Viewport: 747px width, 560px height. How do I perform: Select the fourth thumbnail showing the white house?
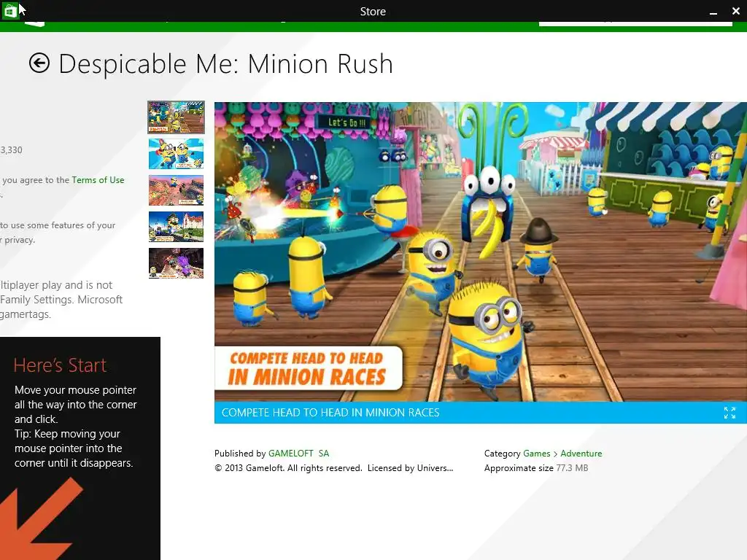[176, 227]
